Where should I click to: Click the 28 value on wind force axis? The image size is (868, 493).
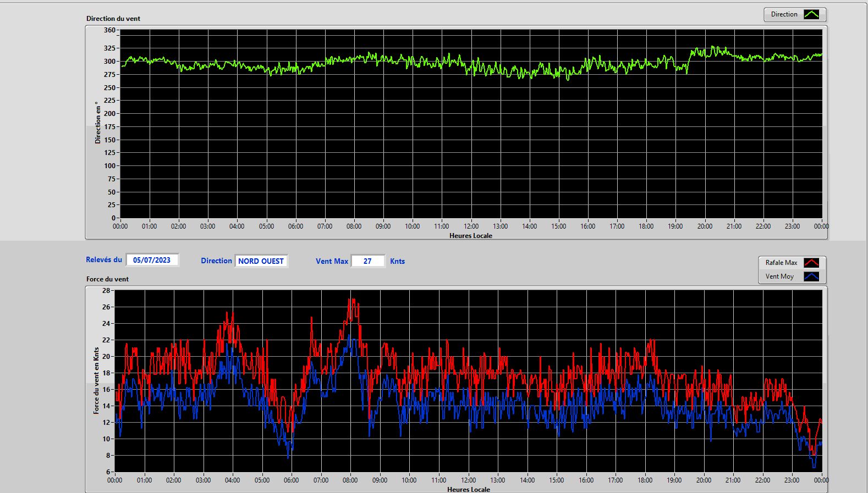pyautogui.click(x=106, y=290)
